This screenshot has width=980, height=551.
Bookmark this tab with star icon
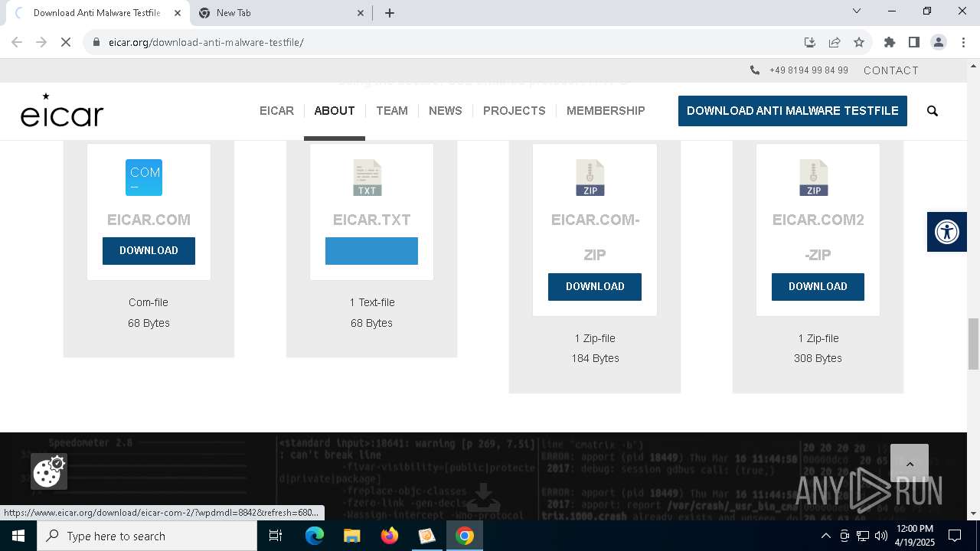859,42
